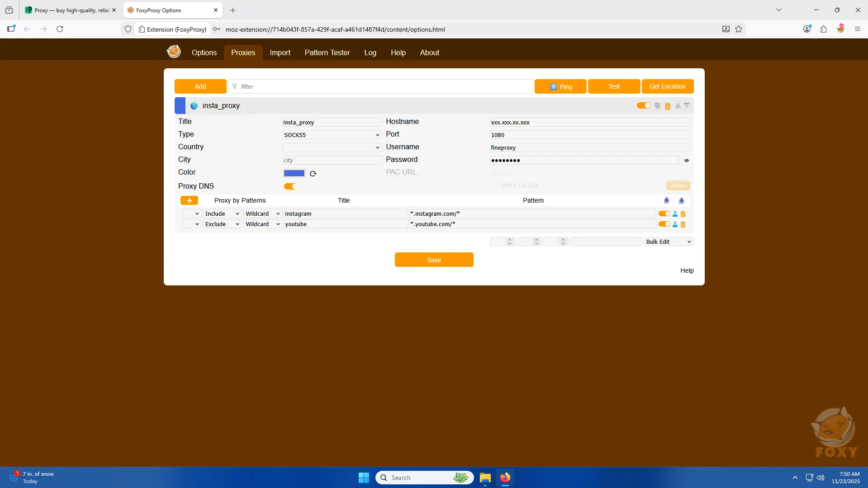Image resolution: width=868 pixels, height=488 pixels.
Task: Switch to the Options tab
Action: (204, 52)
